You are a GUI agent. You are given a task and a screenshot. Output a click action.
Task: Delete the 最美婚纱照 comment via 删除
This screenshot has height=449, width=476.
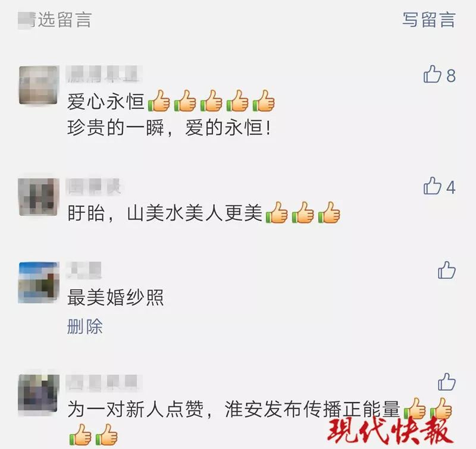pyautogui.click(x=84, y=326)
